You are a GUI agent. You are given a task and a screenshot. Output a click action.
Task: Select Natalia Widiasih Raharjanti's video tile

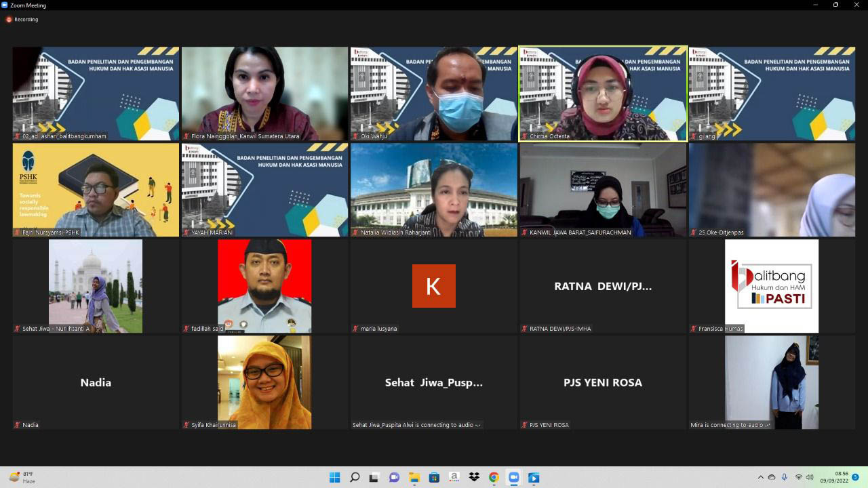(x=434, y=190)
